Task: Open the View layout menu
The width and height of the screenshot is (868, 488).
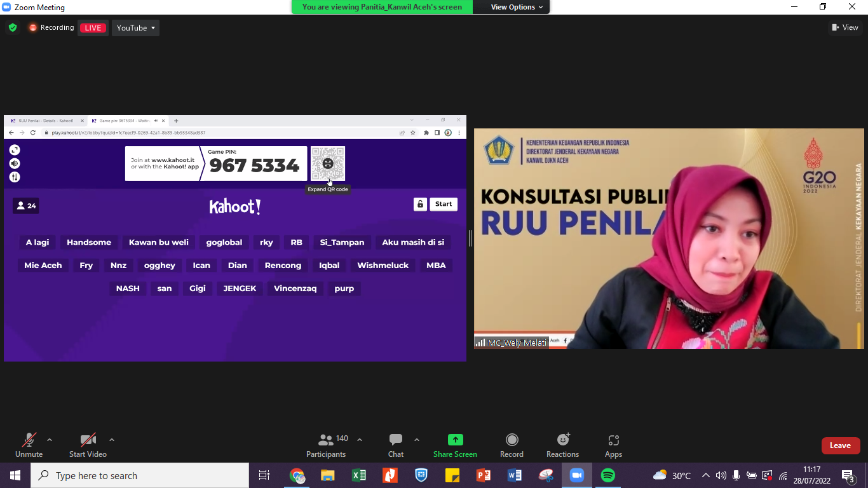Action: coord(844,27)
